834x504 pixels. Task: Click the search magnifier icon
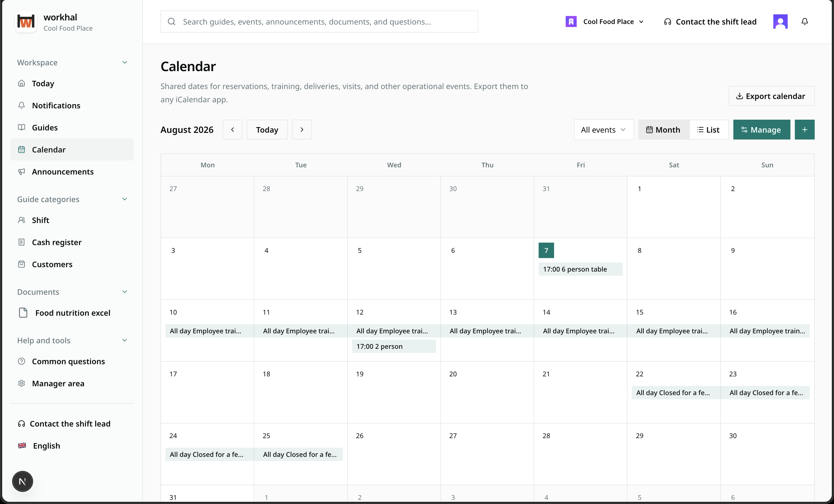(172, 22)
